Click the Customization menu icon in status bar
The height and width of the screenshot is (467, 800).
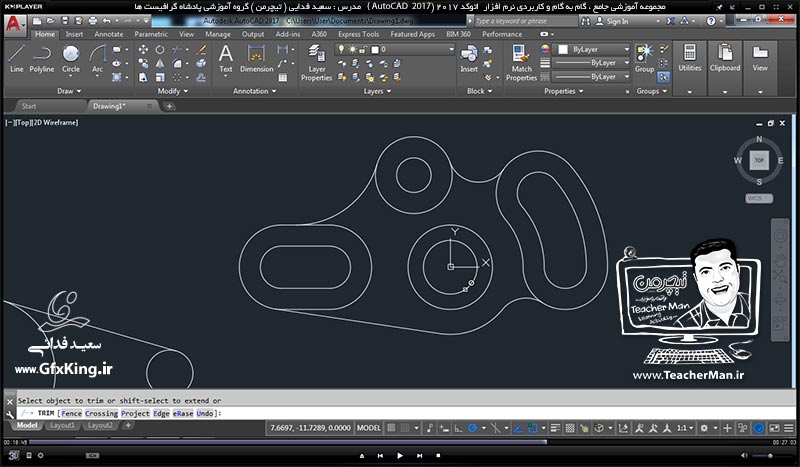(x=789, y=428)
